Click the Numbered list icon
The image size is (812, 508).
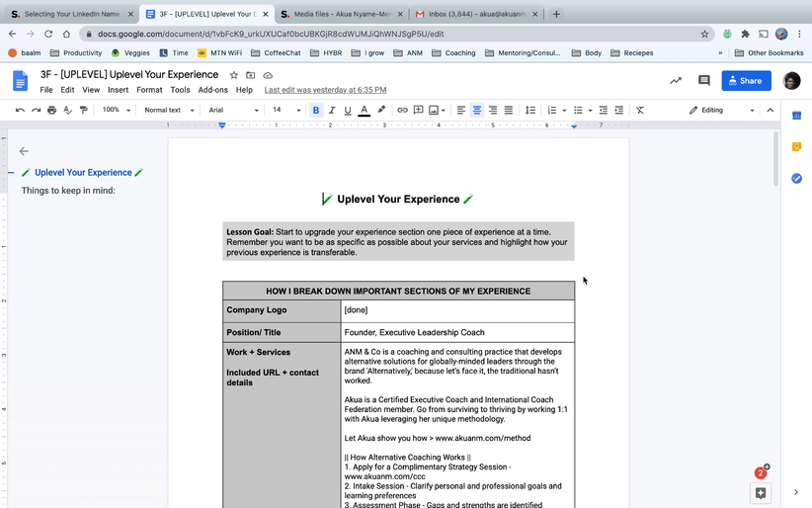click(x=552, y=110)
